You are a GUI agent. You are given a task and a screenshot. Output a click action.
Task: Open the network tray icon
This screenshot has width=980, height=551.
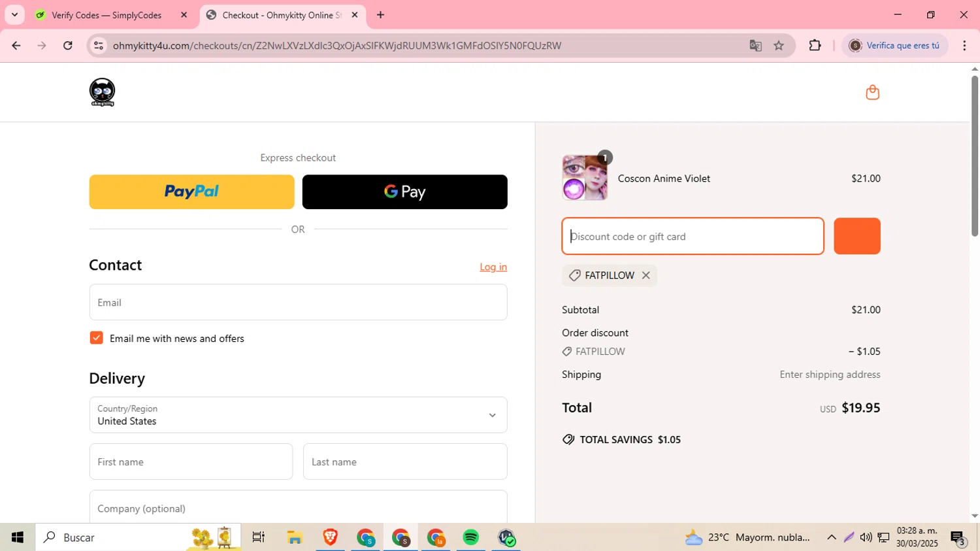pyautogui.click(x=883, y=537)
